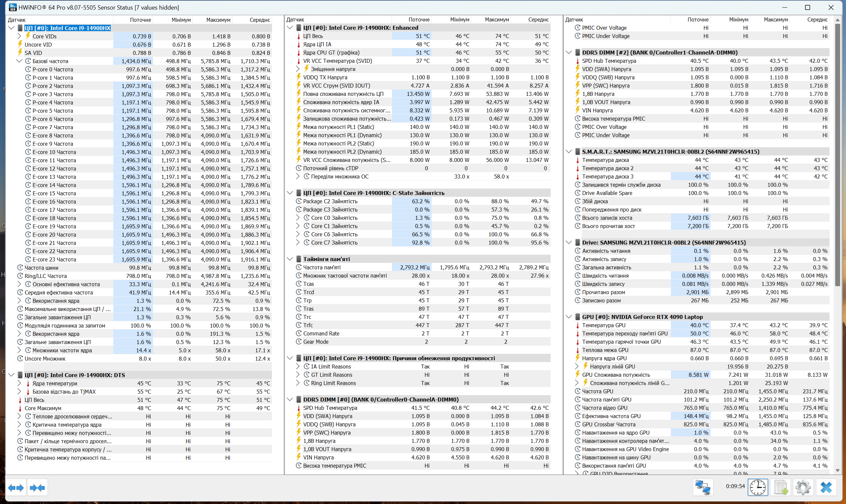The height and width of the screenshot is (504, 846).
Task: Click the HWiNFO app icon in title bar
Action: click(x=13, y=7)
